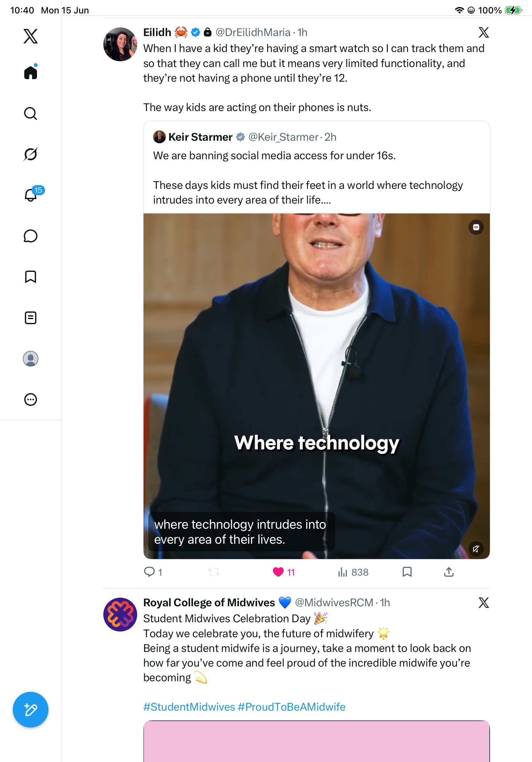532x762 pixels.
Task: Unmute the Keir Starmer video
Action: click(476, 549)
